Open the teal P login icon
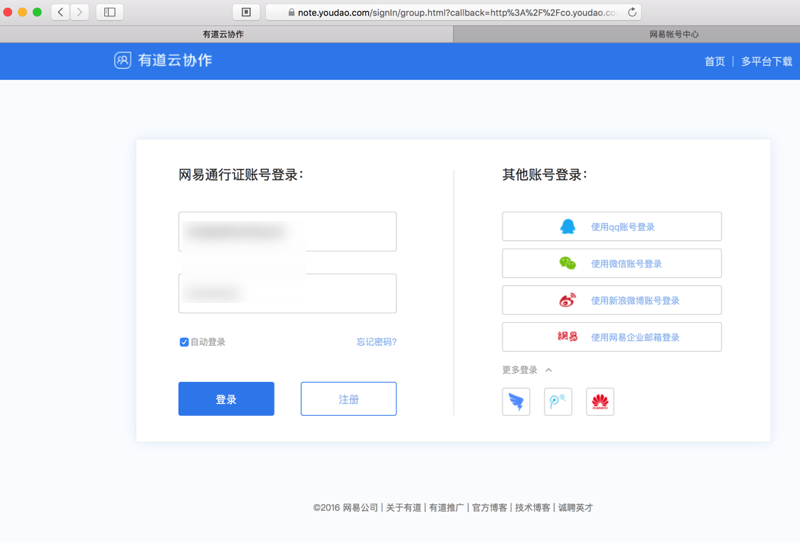This screenshot has width=800, height=542. click(558, 402)
